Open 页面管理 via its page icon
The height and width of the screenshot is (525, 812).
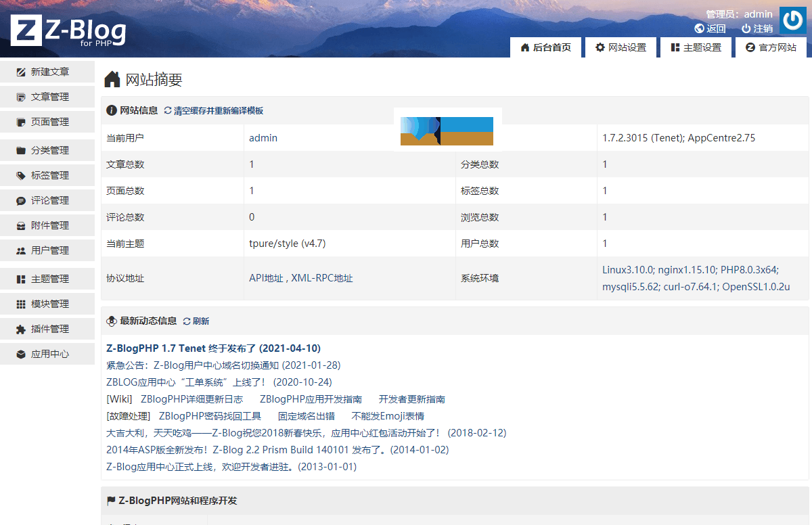click(21, 122)
